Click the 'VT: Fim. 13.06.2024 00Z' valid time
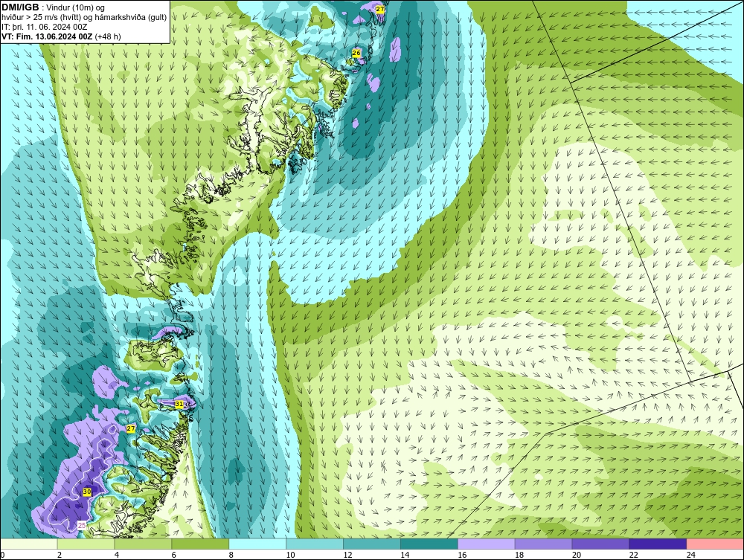Image resolution: width=744 pixels, height=560 pixels. click(47, 36)
